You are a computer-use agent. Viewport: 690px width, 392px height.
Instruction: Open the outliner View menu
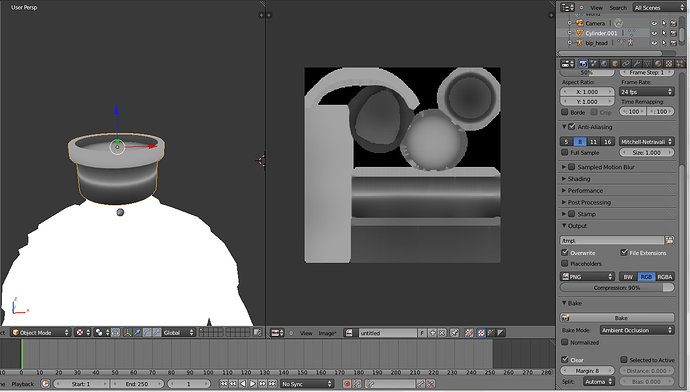tap(596, 7)
